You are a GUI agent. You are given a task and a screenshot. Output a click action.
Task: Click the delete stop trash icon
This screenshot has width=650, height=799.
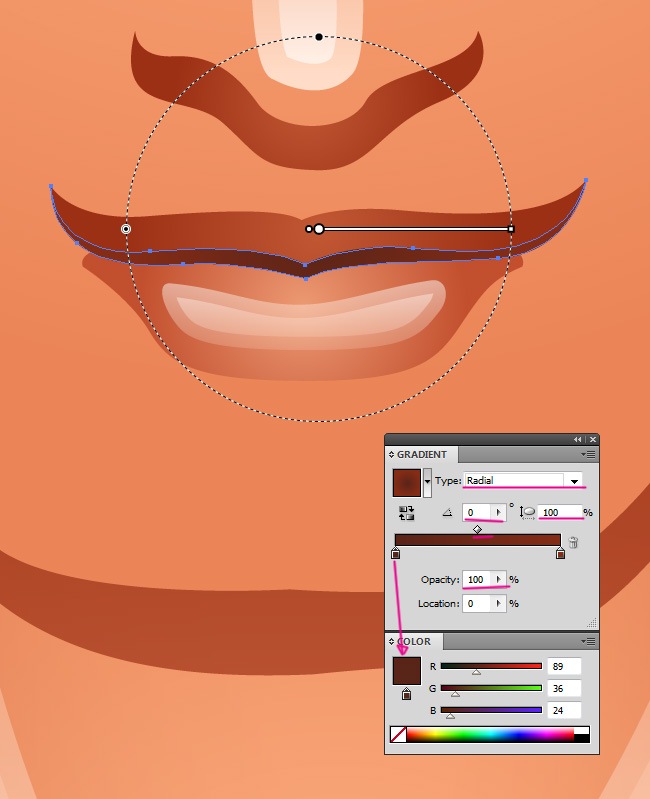(x=573, y=542)
